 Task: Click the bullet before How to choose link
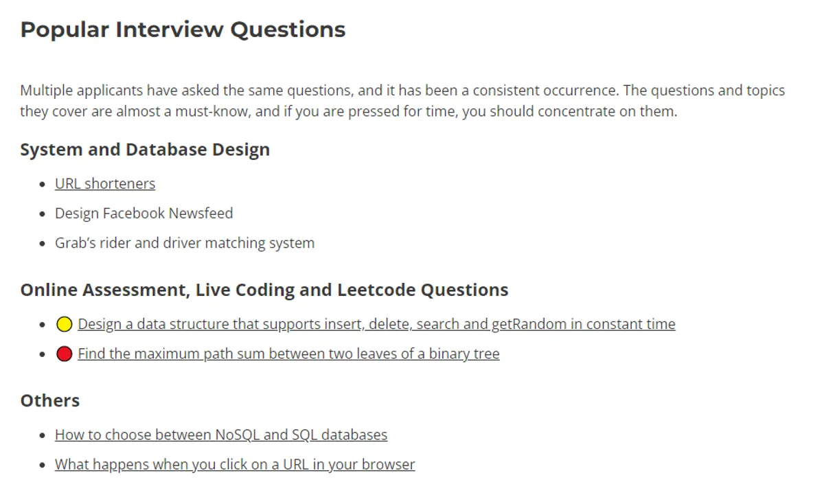pyautogui.click(x=43, y=436)
